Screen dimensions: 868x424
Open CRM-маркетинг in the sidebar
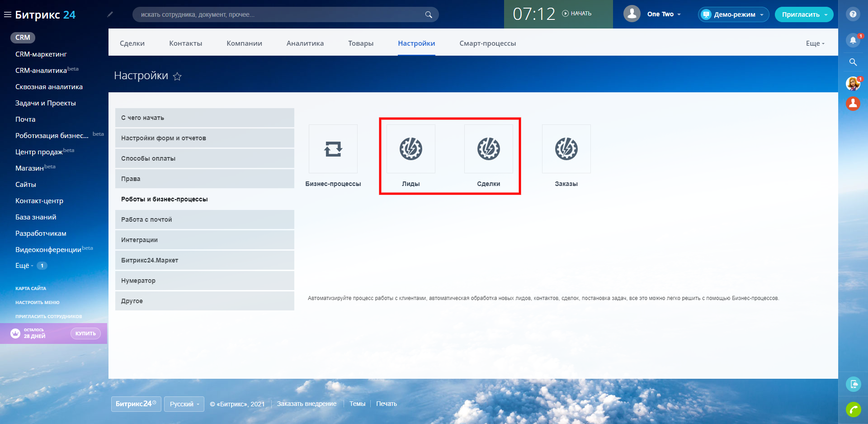(41, 54)
